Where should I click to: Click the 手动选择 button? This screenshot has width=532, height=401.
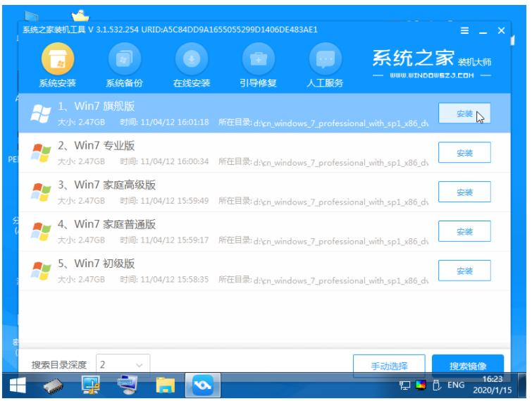click(389, 366)
